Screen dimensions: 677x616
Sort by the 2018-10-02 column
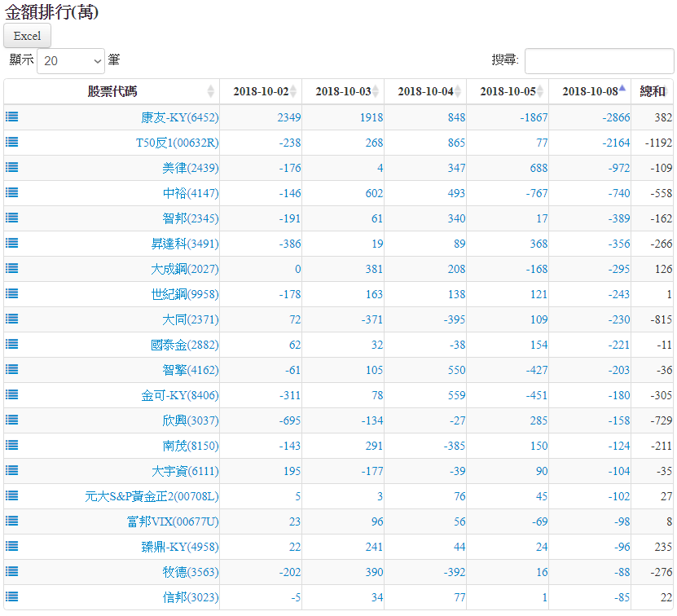(261, 91)
